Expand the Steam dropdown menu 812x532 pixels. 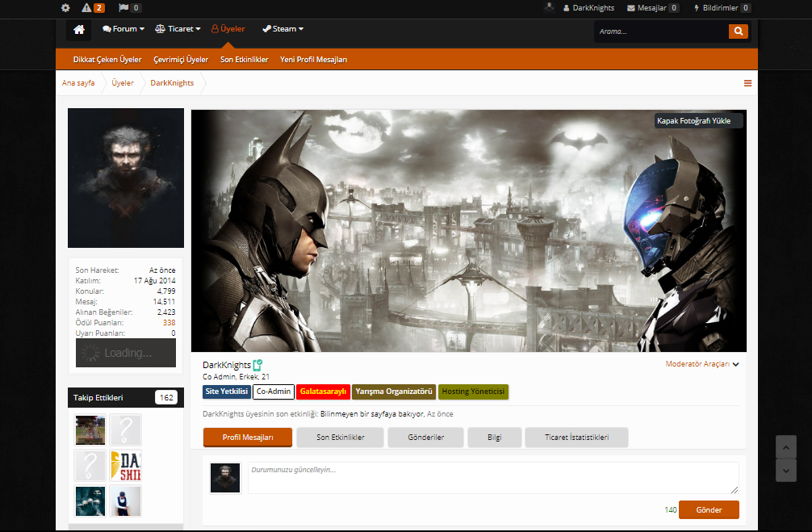(x=283, y=29)
